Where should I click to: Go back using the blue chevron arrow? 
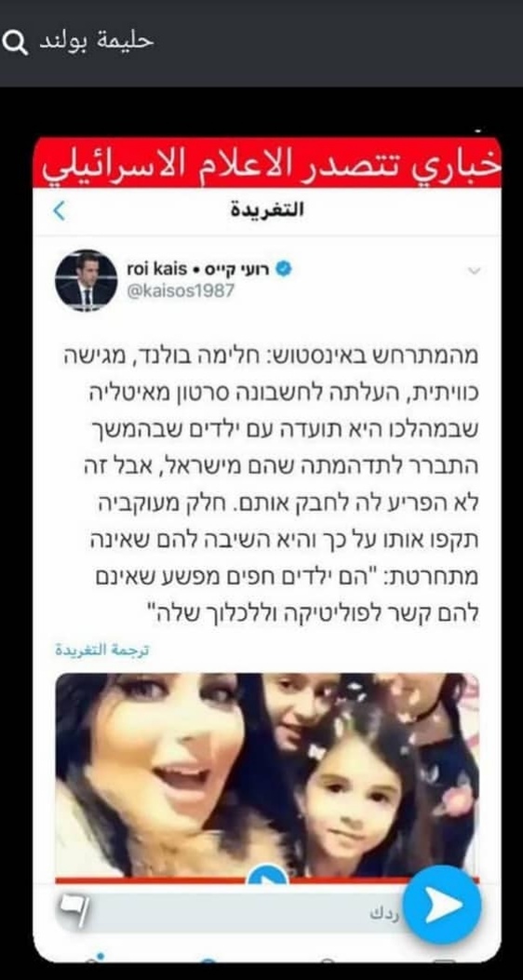[60, 210]
